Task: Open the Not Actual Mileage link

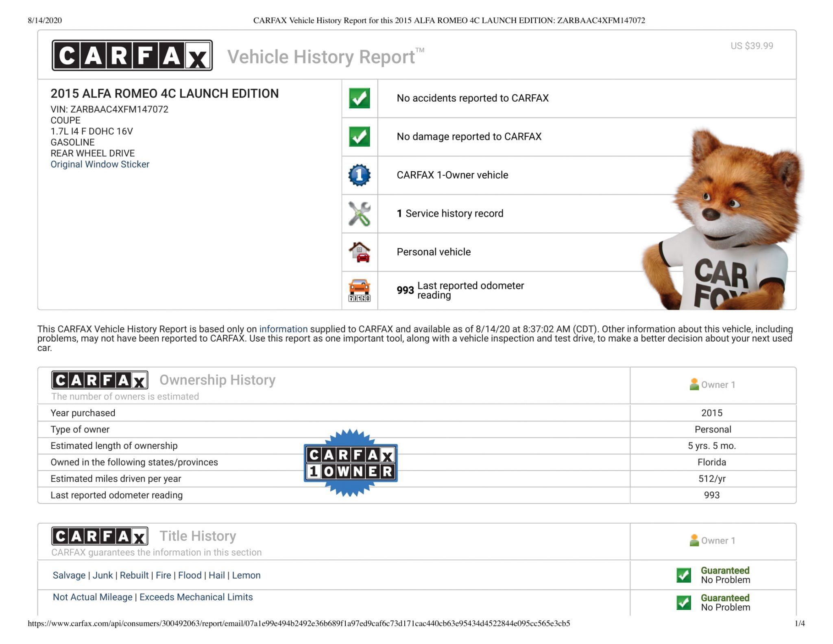Action: [93, 597]
